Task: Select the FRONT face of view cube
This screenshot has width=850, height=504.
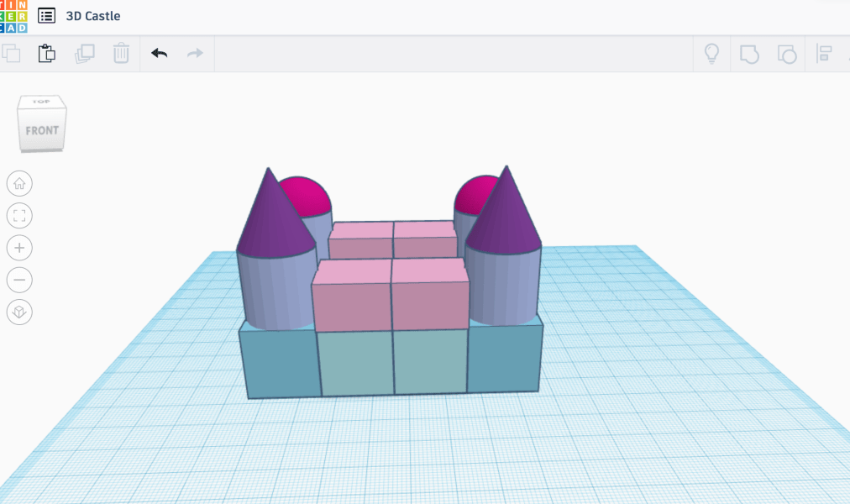Action: point(42,131)
